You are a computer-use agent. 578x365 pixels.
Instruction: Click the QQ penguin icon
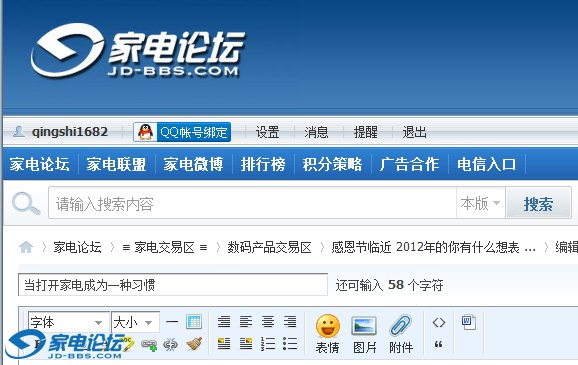coord(145,132)
